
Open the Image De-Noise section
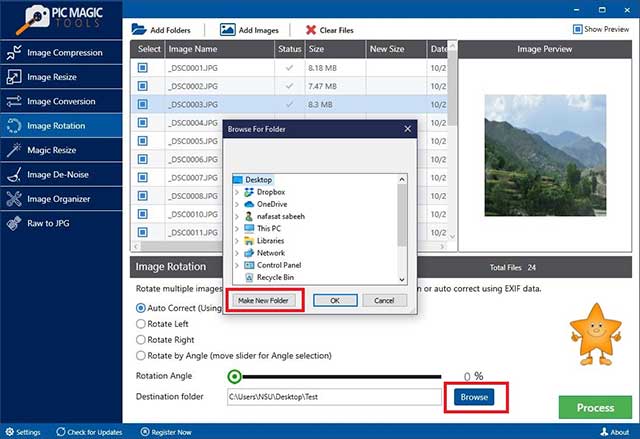pyautogui.click(x=61, y=175)
